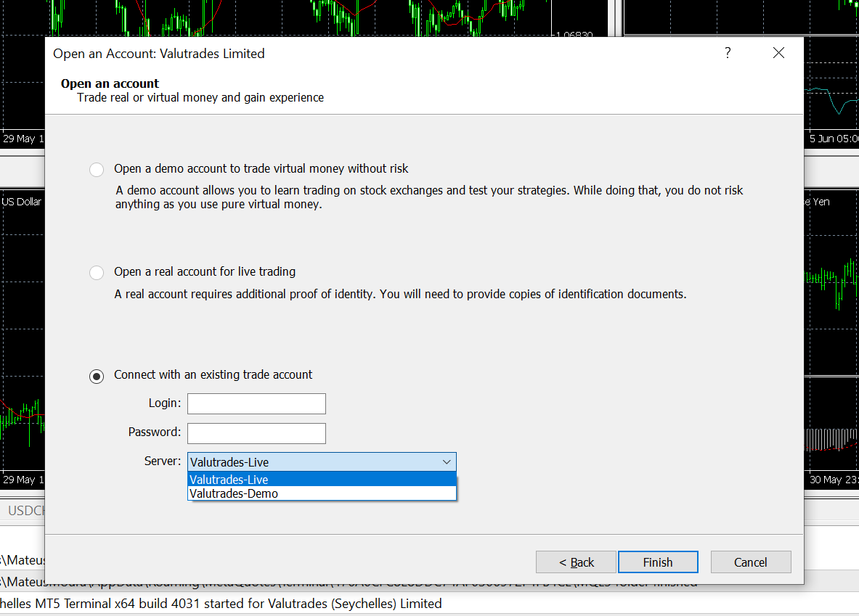
Task: Click the 30 May 23 chart time label
Action: (x=834, y=480)
